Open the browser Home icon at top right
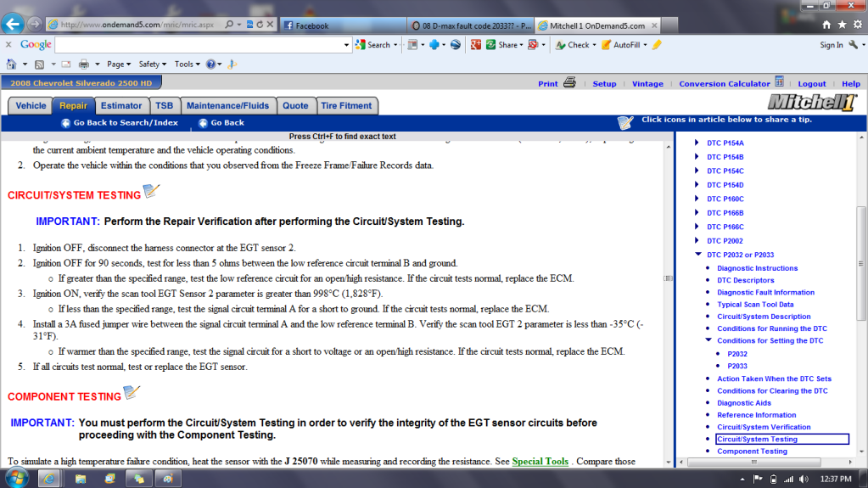This screenshot has height=488, width=868. (826, 25)
